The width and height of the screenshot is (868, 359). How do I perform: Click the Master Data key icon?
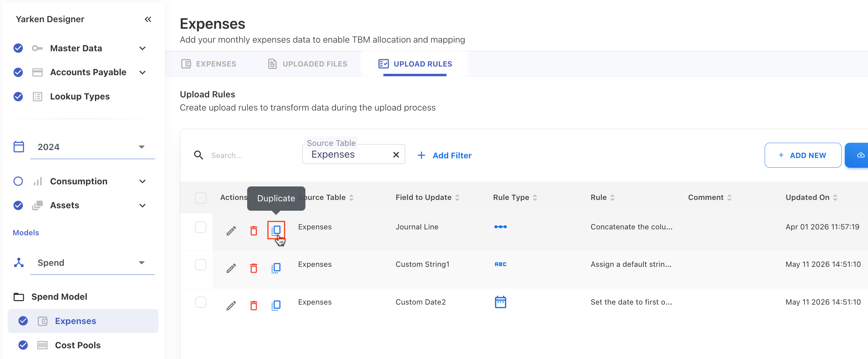pos(37,48)
